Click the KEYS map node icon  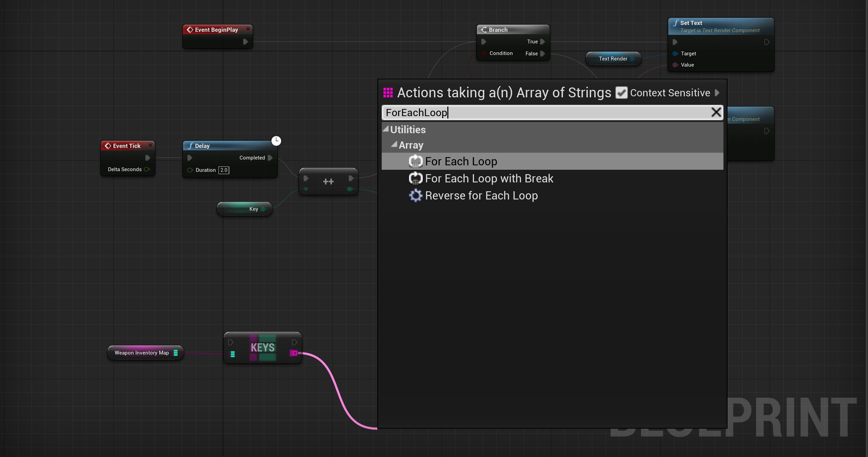(262, 347)
